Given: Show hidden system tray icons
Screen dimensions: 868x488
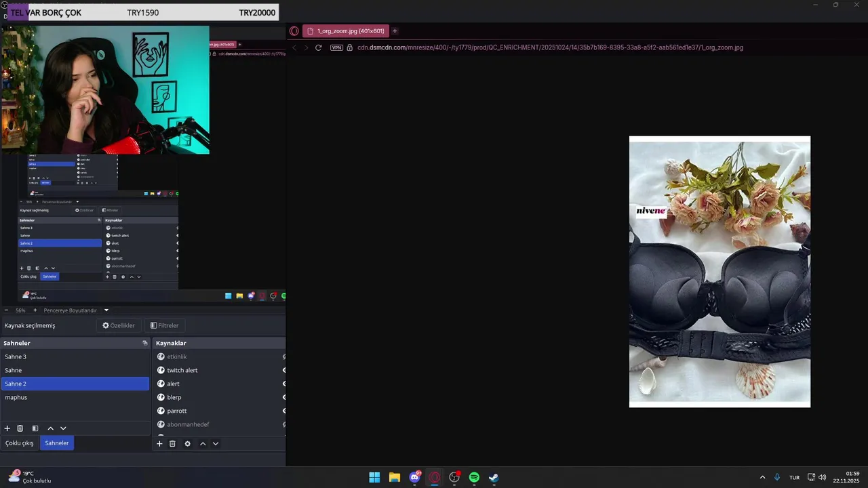Looking at the screenshot, I should [762, 477].
